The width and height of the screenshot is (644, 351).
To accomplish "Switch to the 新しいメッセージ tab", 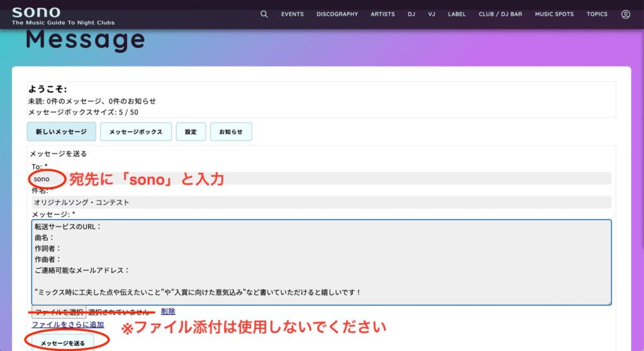I will [61, 132].
